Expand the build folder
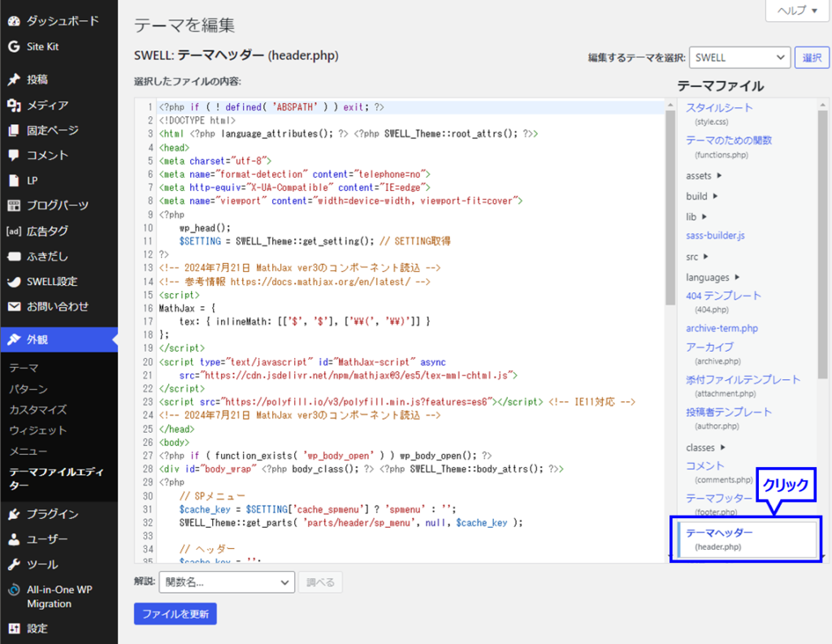 (701, 197)
